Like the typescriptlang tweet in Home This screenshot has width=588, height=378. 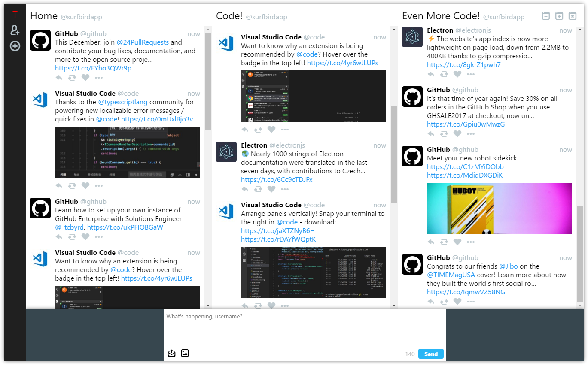tap(85, 186)
